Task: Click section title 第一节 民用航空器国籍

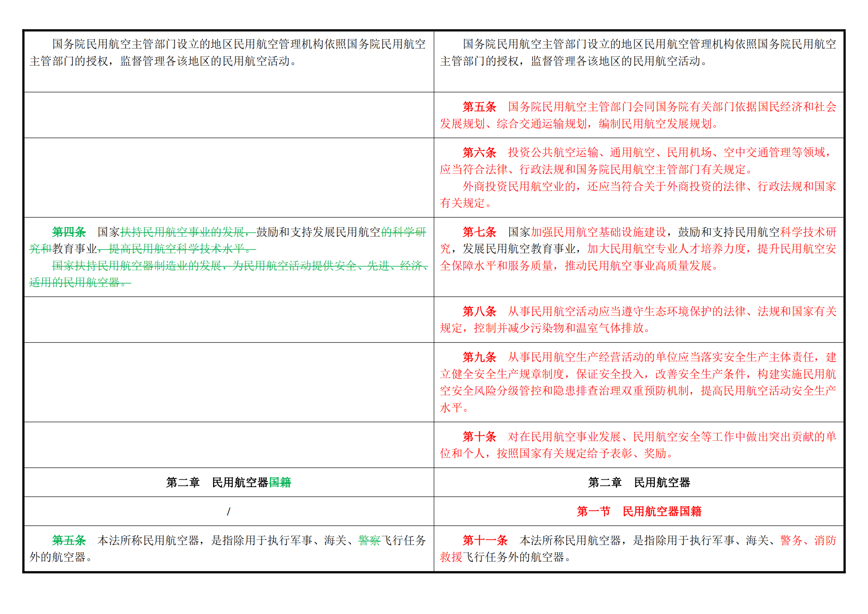Action: [639, 511]
